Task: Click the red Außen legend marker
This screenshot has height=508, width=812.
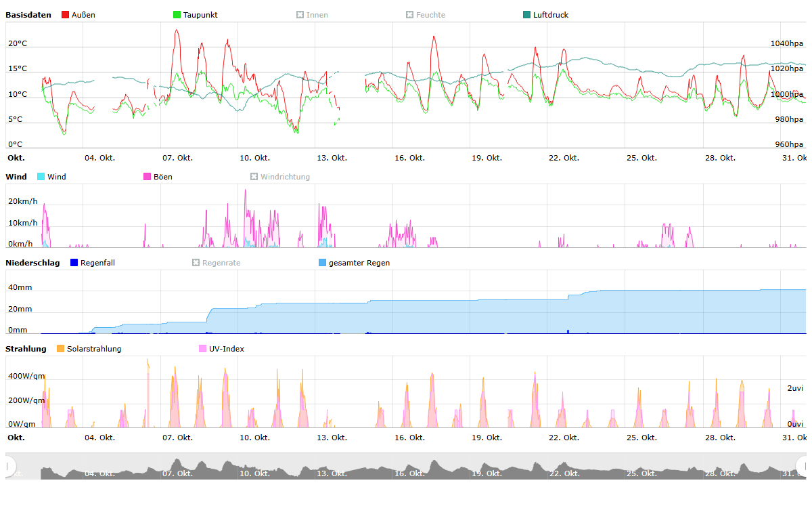Action: tap(65, 15)
